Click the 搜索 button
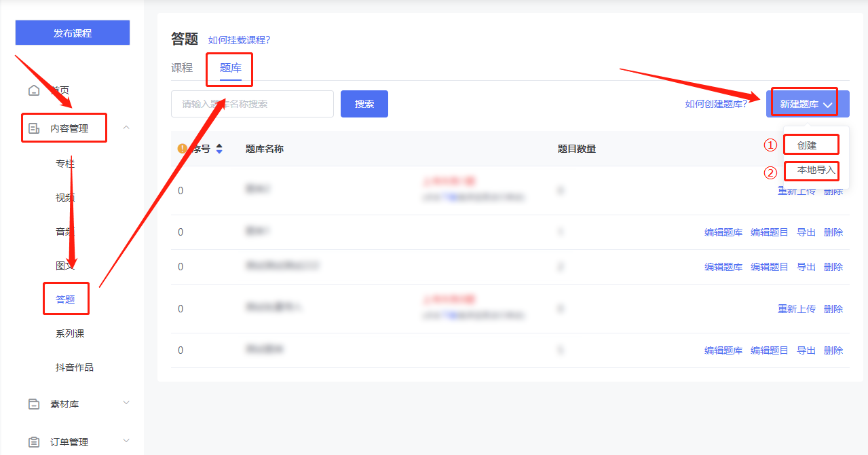The image size is (868, 455). click(x=364, y=104)
